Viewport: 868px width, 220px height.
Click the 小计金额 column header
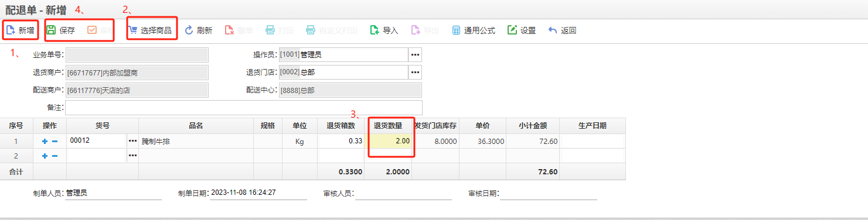(533, 126)
